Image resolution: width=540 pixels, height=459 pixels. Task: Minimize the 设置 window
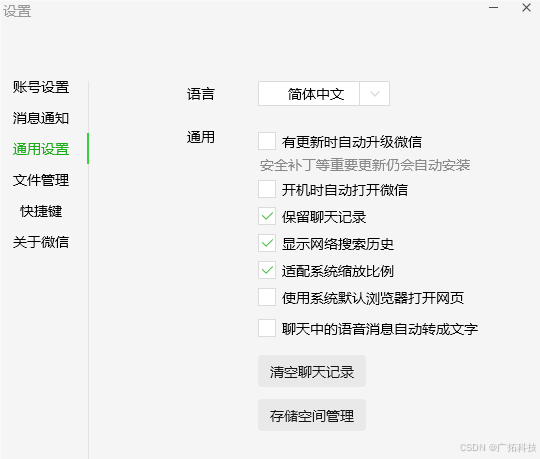[494, 8]
